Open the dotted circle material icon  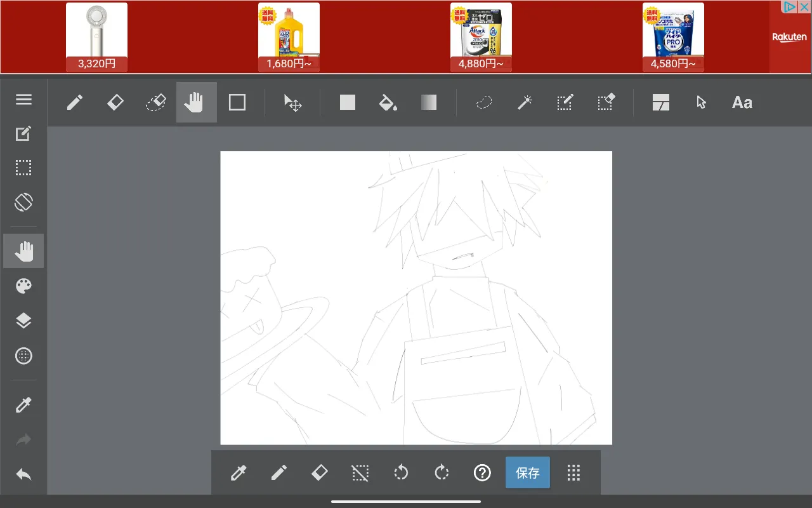coord(23,356)
